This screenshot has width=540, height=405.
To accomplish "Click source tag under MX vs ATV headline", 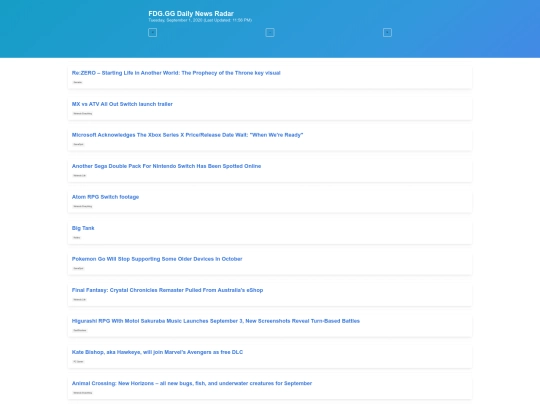I will [x=83, y=113].
